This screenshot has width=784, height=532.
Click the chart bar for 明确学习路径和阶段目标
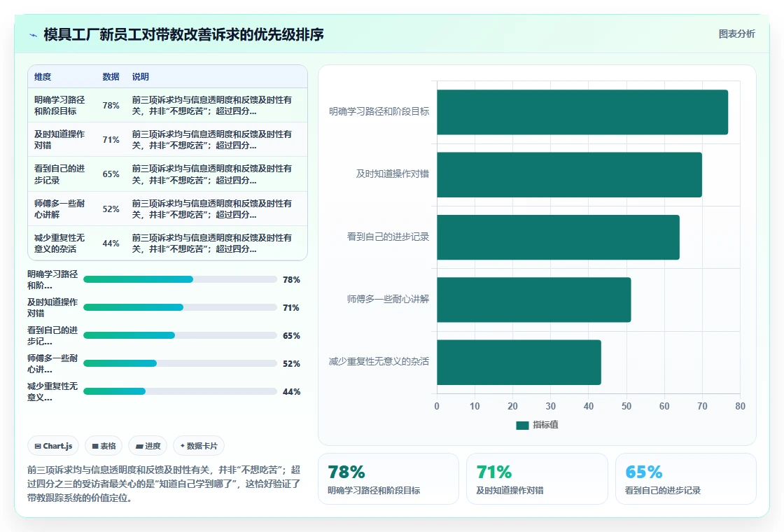582,112
